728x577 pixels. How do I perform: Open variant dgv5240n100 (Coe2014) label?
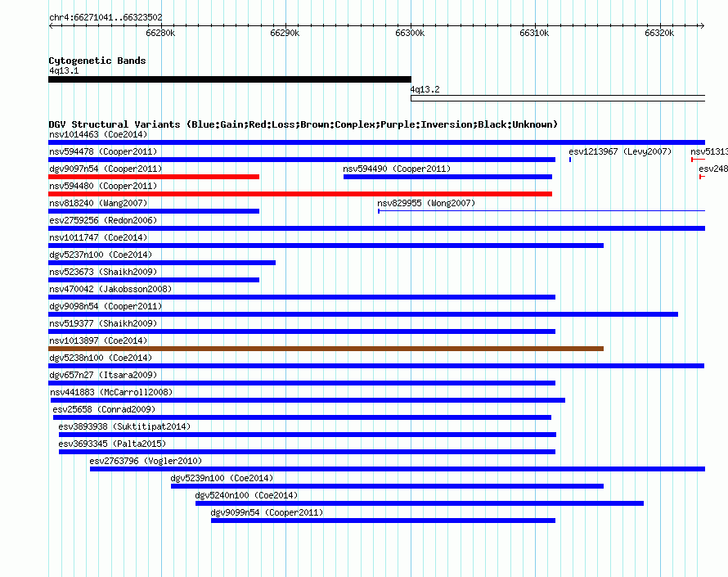coord(246,495)
